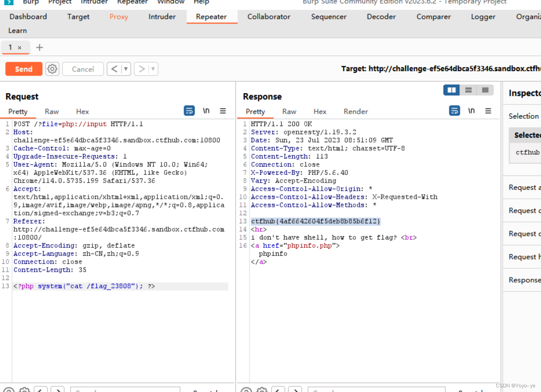This screenshot has width=541, height=392.
Task: Click the orange Send button
Action: [x=24, y=69]
